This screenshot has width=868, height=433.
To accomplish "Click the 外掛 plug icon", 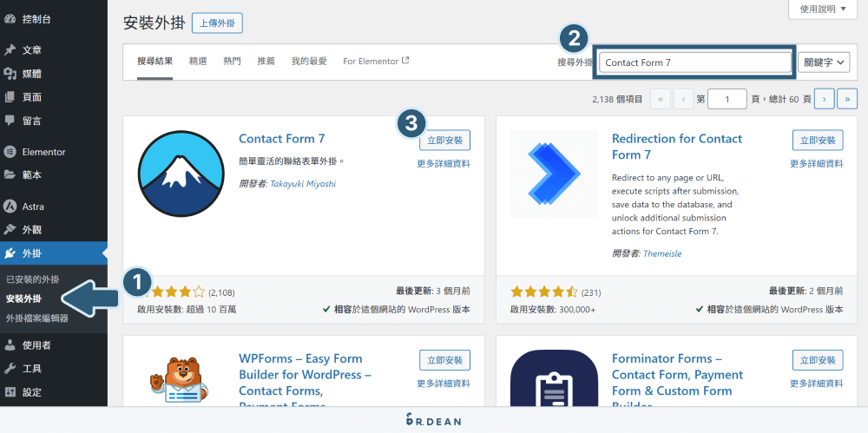I will (10, 253).
